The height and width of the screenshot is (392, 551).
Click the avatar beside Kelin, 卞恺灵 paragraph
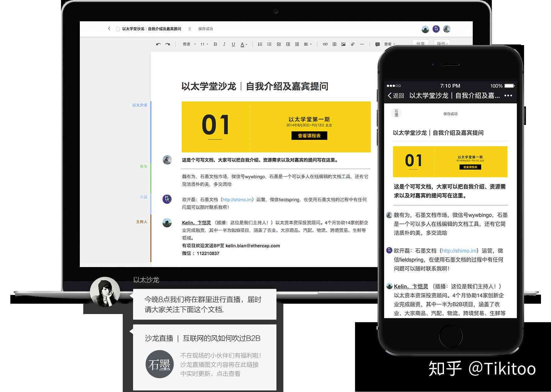click(x=167, y=223)
